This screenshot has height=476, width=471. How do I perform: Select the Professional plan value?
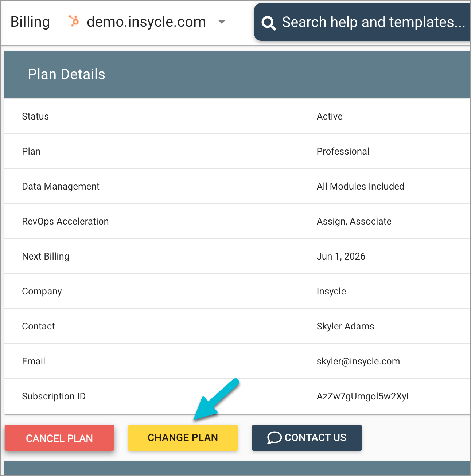(x=343, y=151)
